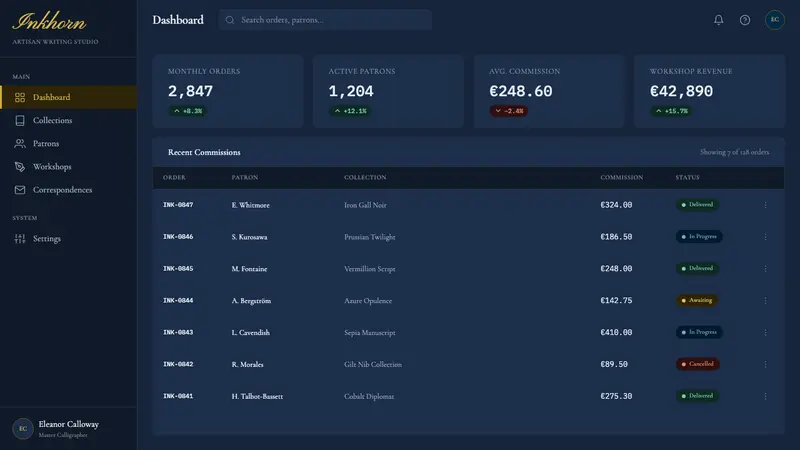Click collection Prussian Twilight
The width and height of the screenshot is (800, 450).
click(370, 237)
